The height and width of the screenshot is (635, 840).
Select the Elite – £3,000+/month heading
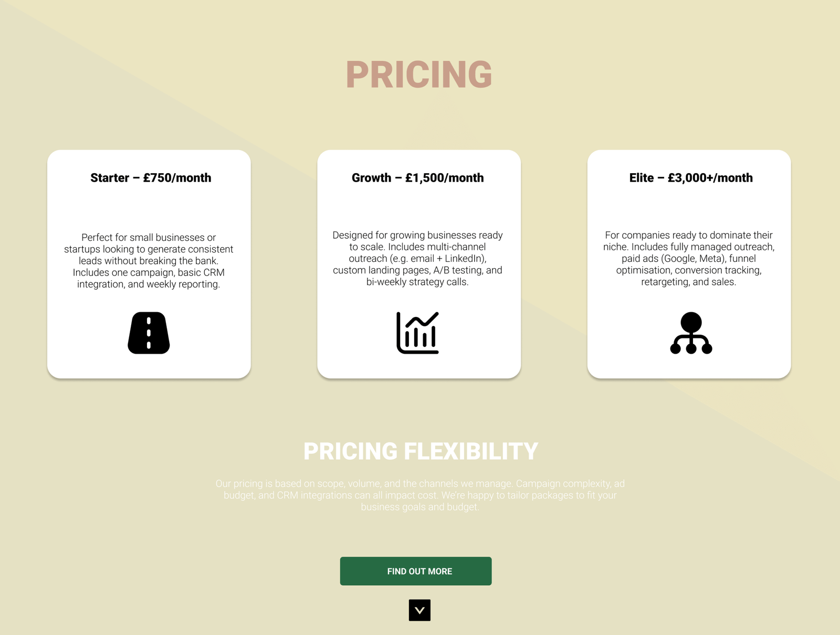pos(691,178)
